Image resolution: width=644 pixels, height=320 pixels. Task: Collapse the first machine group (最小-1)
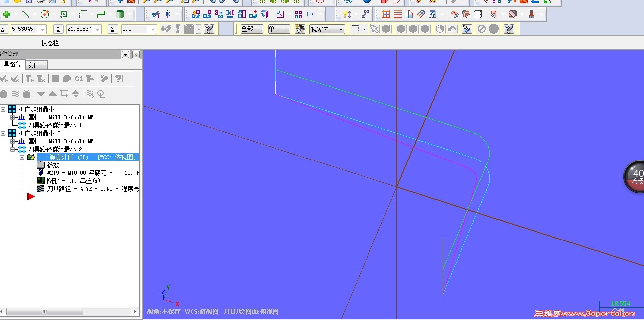click(x=3, y=109)
